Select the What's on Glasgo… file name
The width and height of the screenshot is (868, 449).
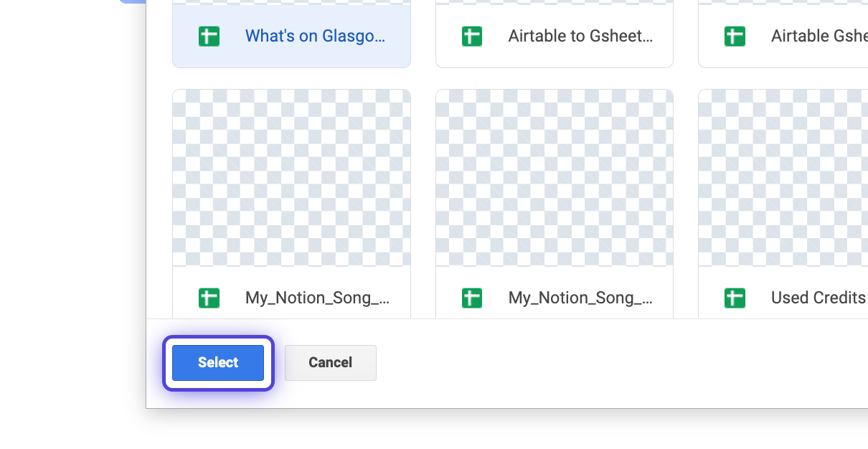click(x=316, y=36)
